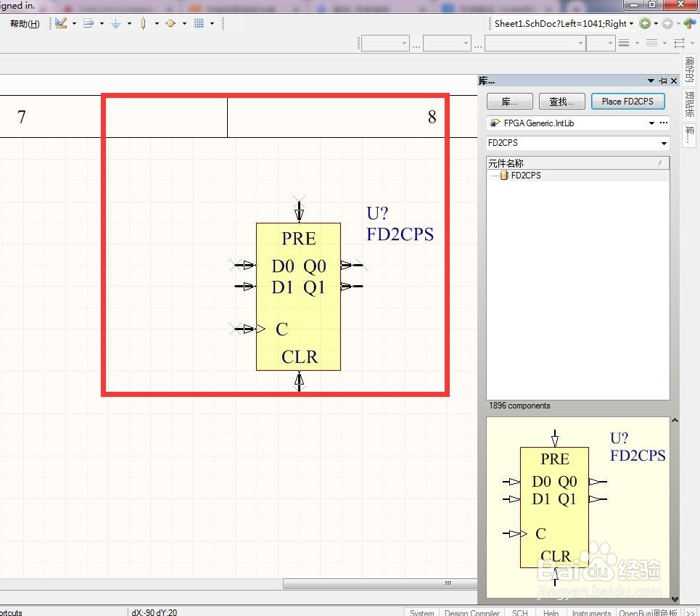Image resolution: width=700 pixels, height=616 pixels.
Task: Click the dashed line style icon
Action: (652, 43)
